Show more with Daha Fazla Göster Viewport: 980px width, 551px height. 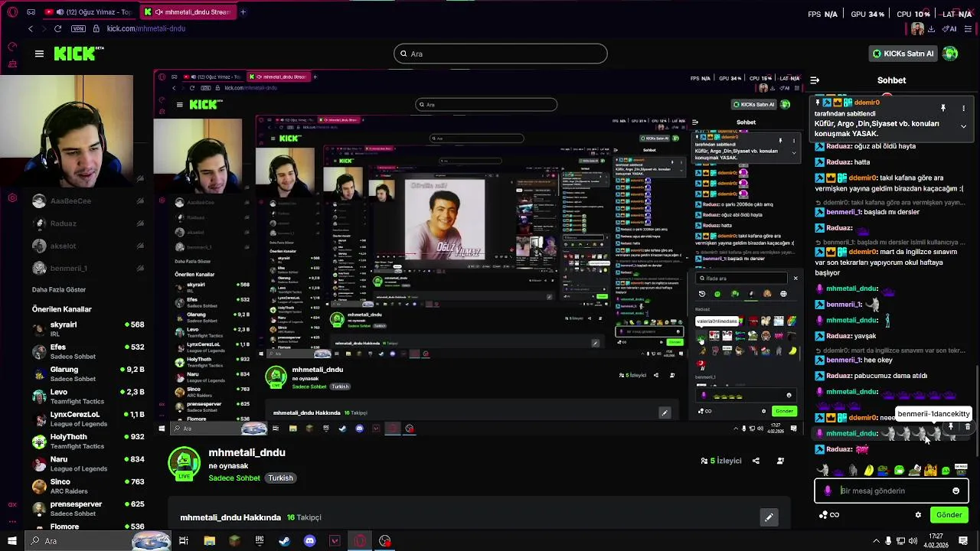tap(59, 290)
